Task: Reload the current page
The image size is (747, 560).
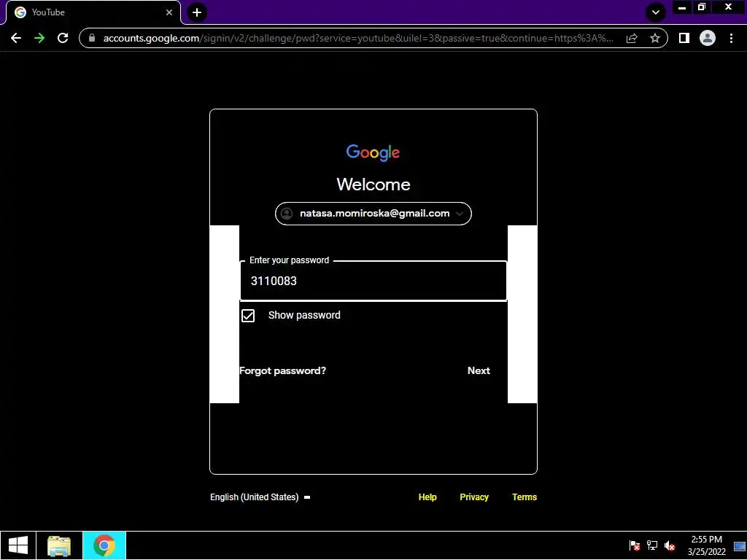Action: click(x=63, y=38)
